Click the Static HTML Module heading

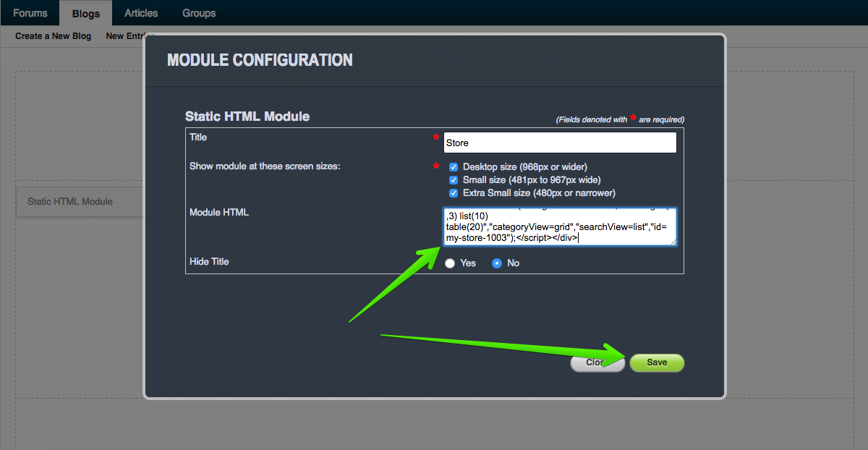[x=247, y=116]
